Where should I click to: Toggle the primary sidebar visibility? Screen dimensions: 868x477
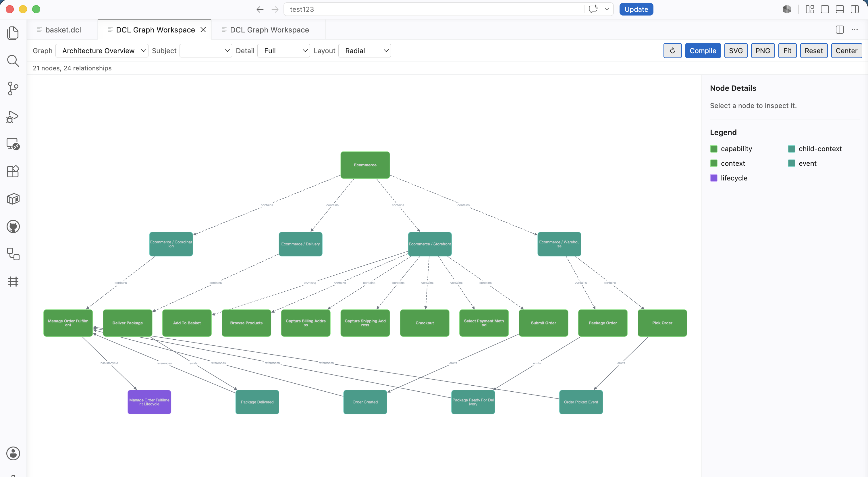825,9
